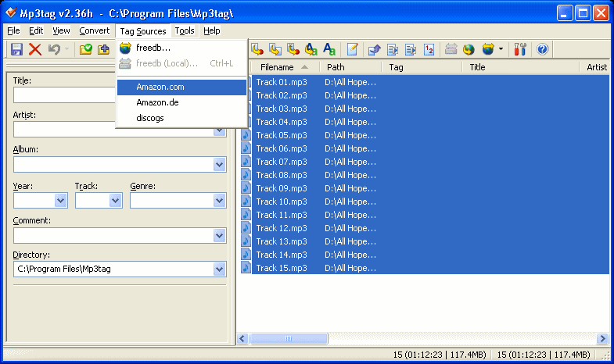
Task: Select the file Track 01.mp3
Action: click(282, 82)
